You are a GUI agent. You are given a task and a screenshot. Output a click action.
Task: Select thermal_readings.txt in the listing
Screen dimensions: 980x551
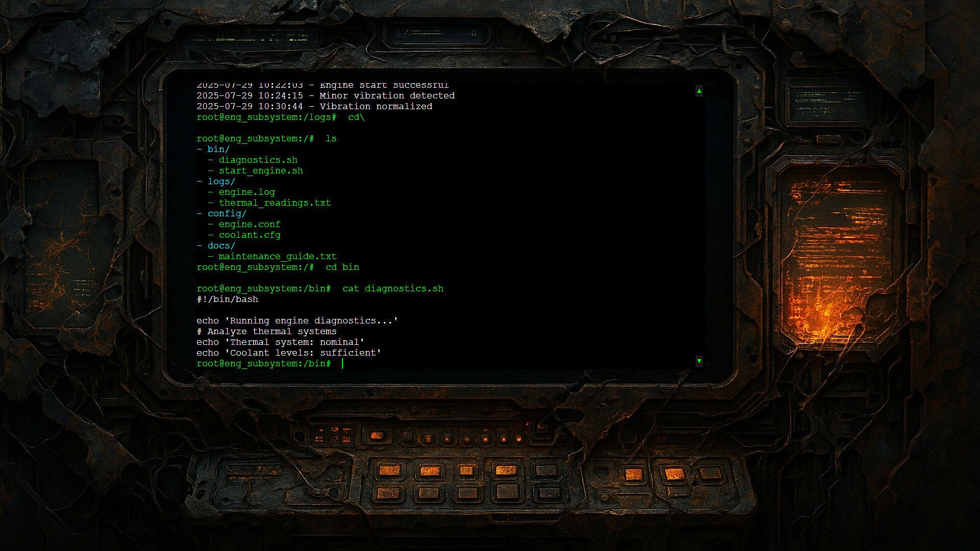coord(275,203)
